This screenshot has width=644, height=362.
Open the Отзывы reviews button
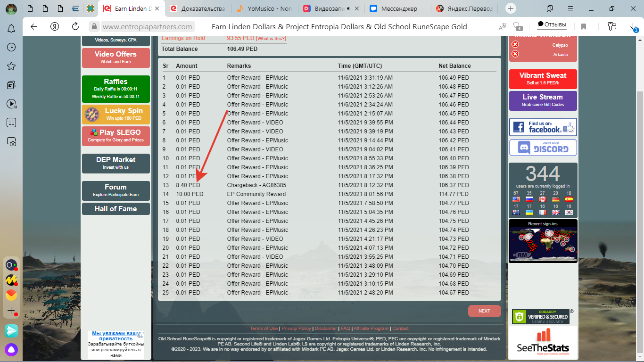[x=552, y=25]
